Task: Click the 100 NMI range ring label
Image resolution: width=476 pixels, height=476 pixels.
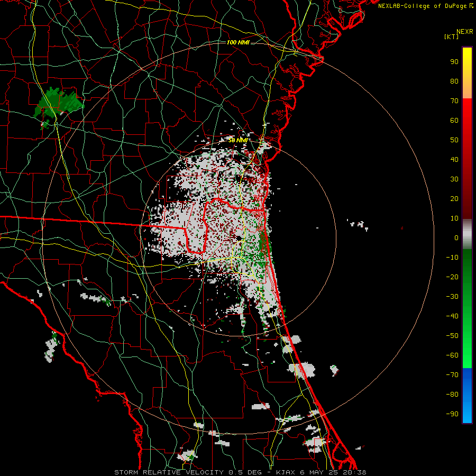Action: coord(238,42)
